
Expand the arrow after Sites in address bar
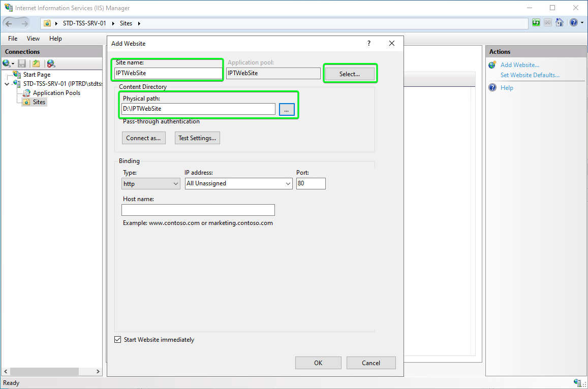tap(139, 23)
